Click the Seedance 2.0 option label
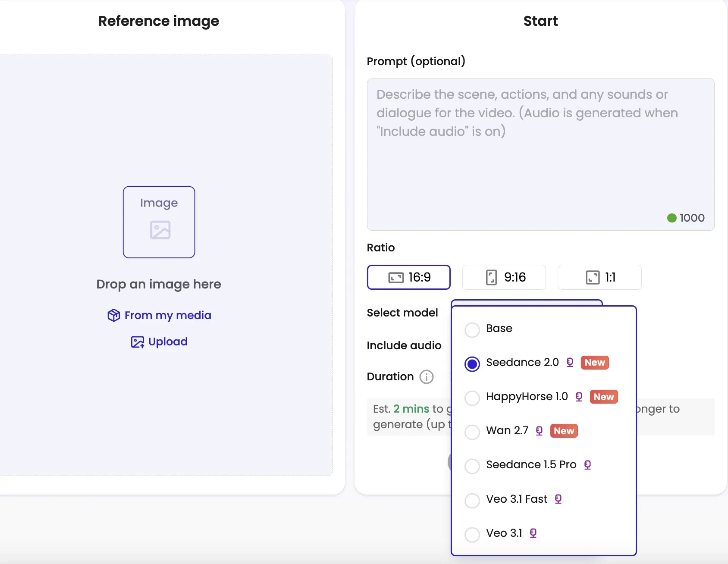This screenshot has width=728, height=564. [x=522, y=363]
